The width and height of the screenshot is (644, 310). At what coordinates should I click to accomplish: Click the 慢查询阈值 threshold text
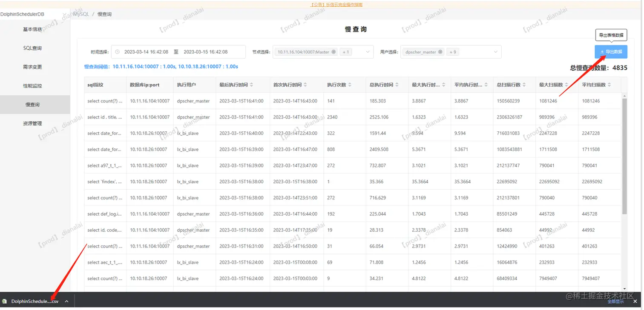coord(161,67)
